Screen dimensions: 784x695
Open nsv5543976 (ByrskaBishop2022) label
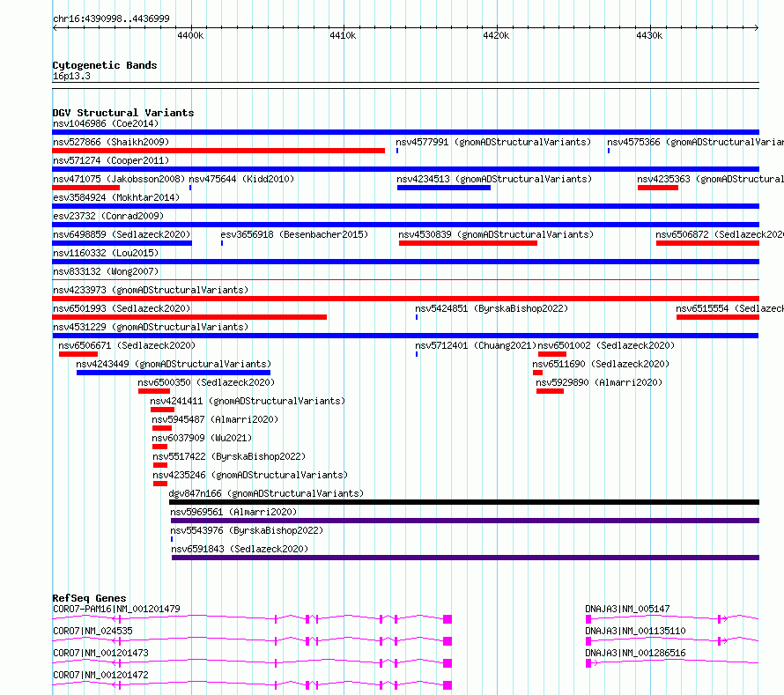(247, 530)
